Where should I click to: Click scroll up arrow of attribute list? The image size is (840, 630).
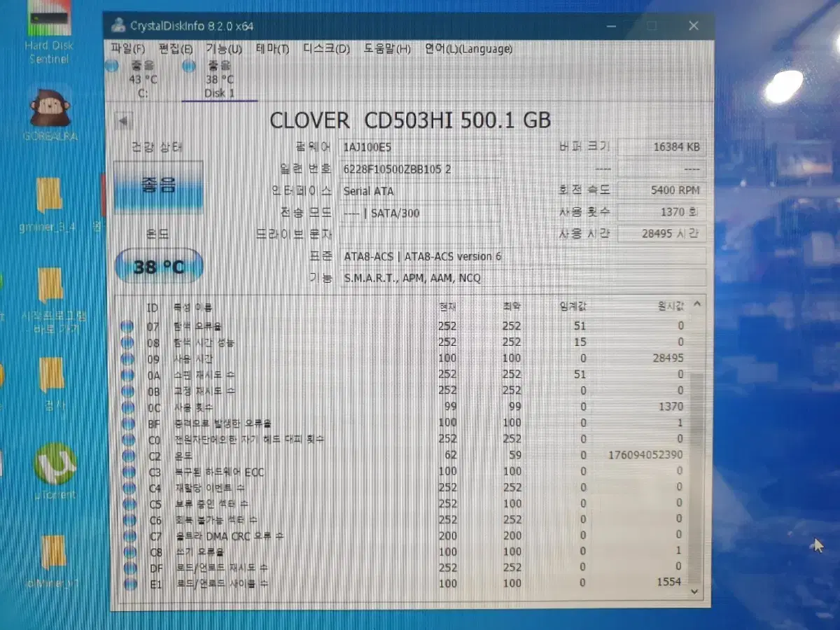click(696, 304)
